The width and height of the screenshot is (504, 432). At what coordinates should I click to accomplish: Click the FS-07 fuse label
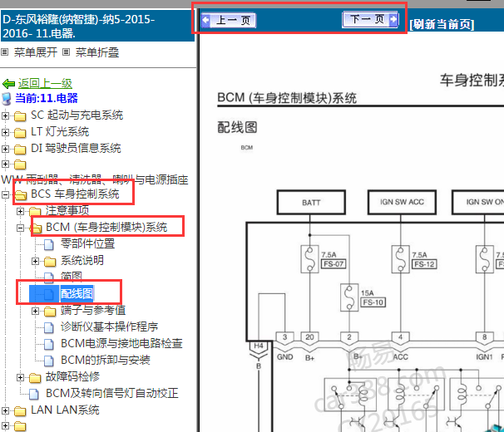point(334,264)
